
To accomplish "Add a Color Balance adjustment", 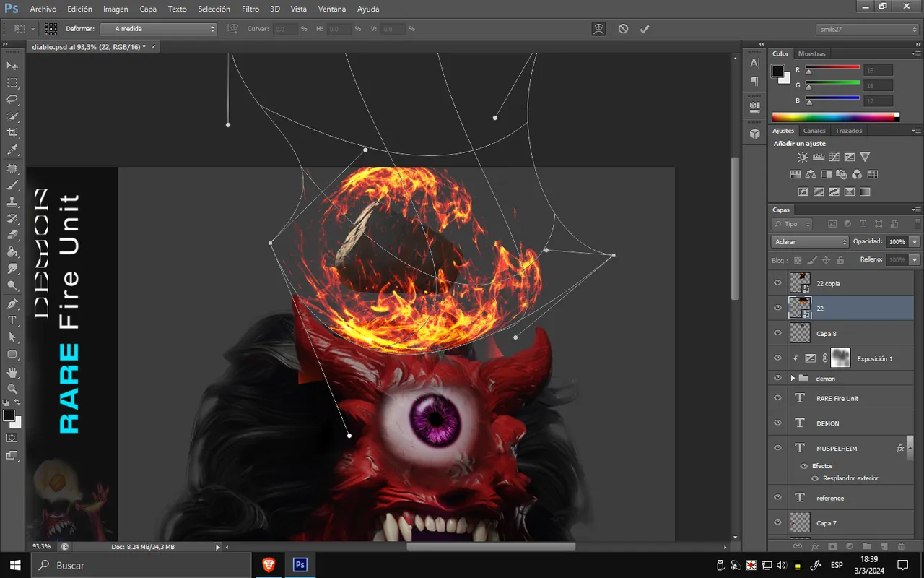I will [x=811, y=174].
